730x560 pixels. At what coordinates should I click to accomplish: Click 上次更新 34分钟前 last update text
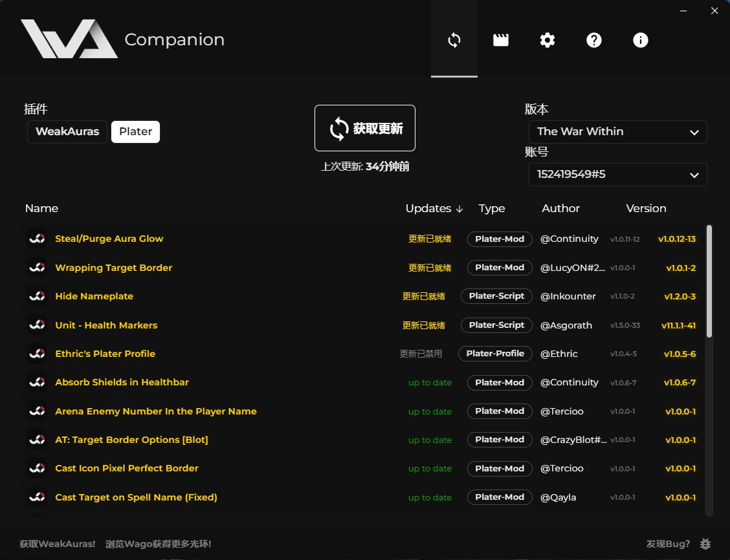click(365, 166)
